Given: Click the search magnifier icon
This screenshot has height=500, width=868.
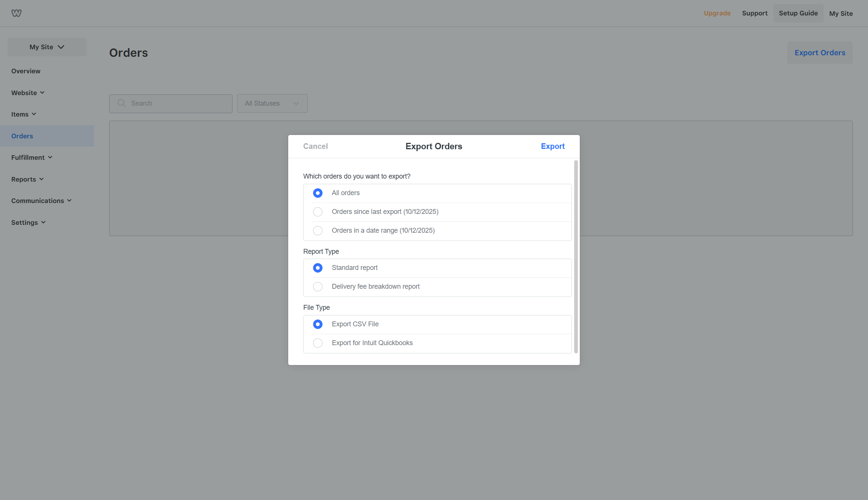Looking at the screenshot, I should point(121,103).
